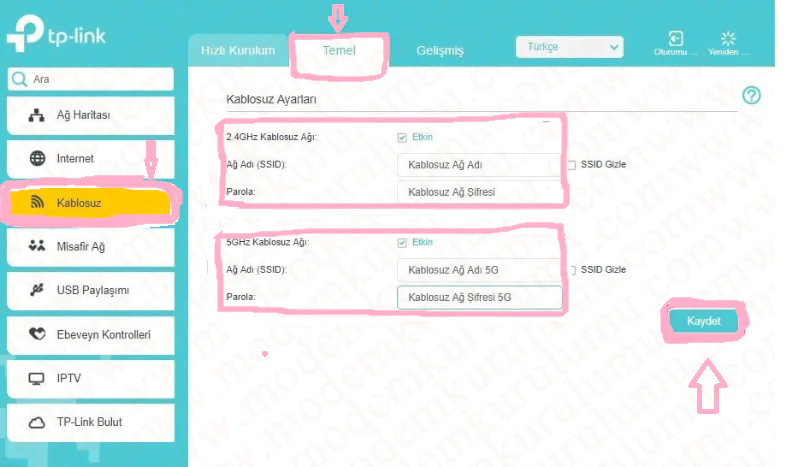The image size is (797, 467).
Task: Click the TP-Link logo
Action: coord(56,34)
